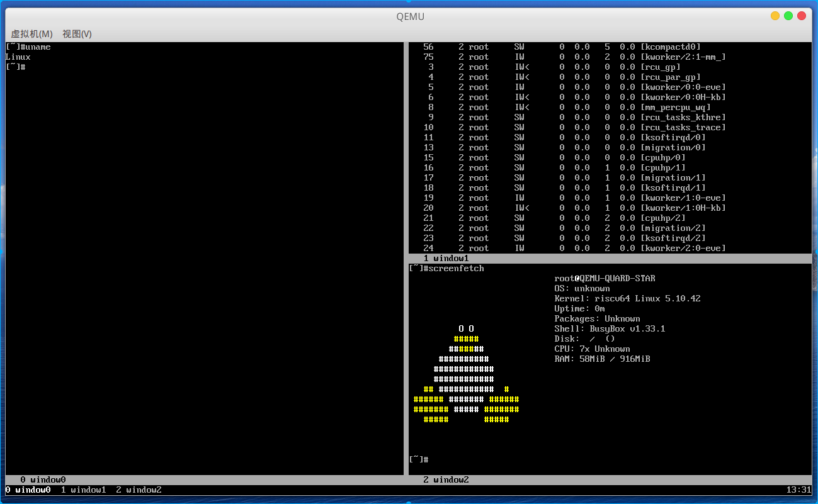Open the 视图(V) menu
Image resolution: width=818 pixels, height=504 pixels.
77,34
